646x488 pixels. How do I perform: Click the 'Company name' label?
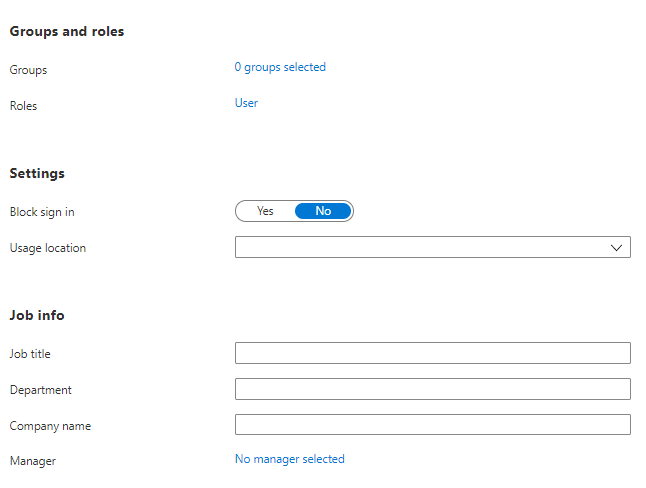click(50, 426)
